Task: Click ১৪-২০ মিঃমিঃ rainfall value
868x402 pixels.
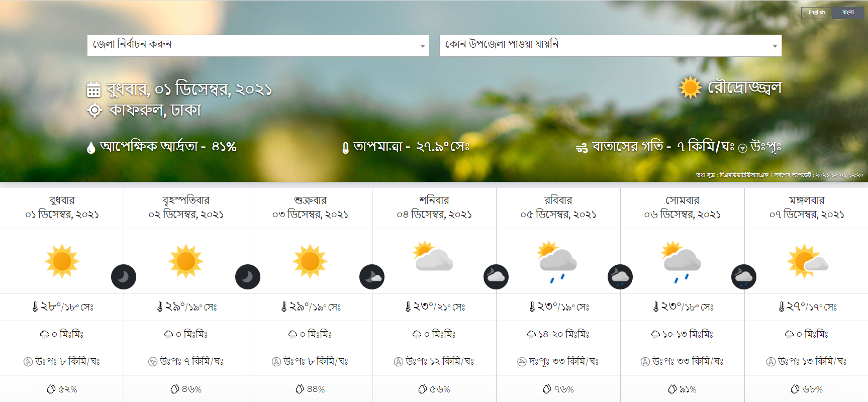Action: coord(563,334)
